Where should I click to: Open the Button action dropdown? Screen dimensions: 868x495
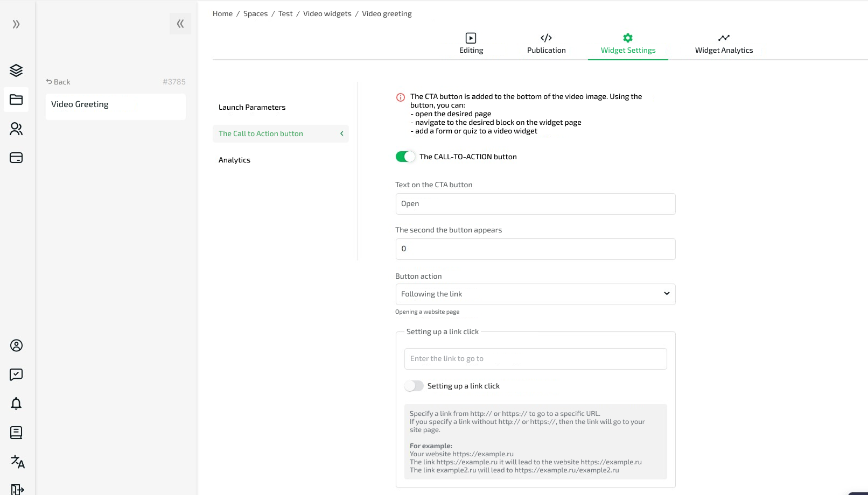(535, 294)
